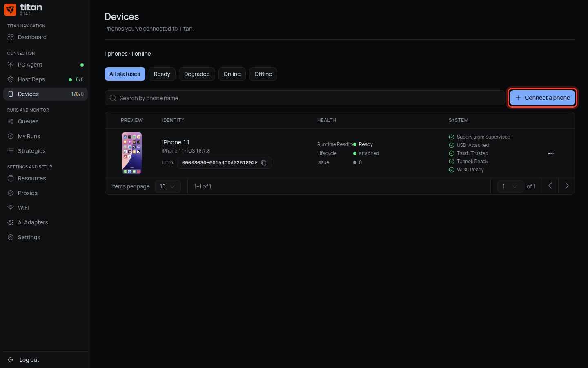The height and width of the screenshot is (368, 588).
Task: Open the PC Agent page
Action: tap(45, 65)
